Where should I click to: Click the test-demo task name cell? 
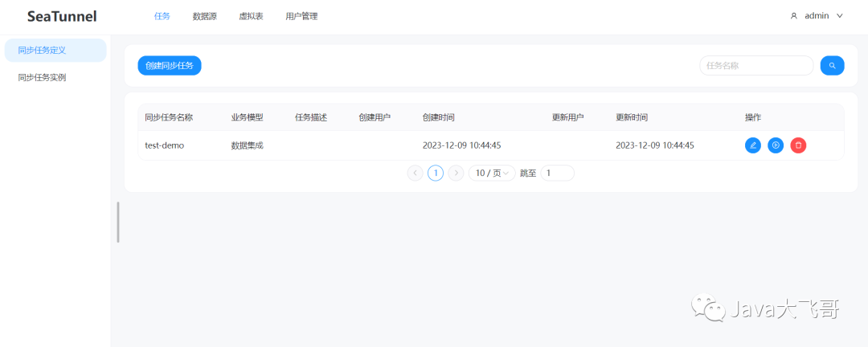(165, 145)
